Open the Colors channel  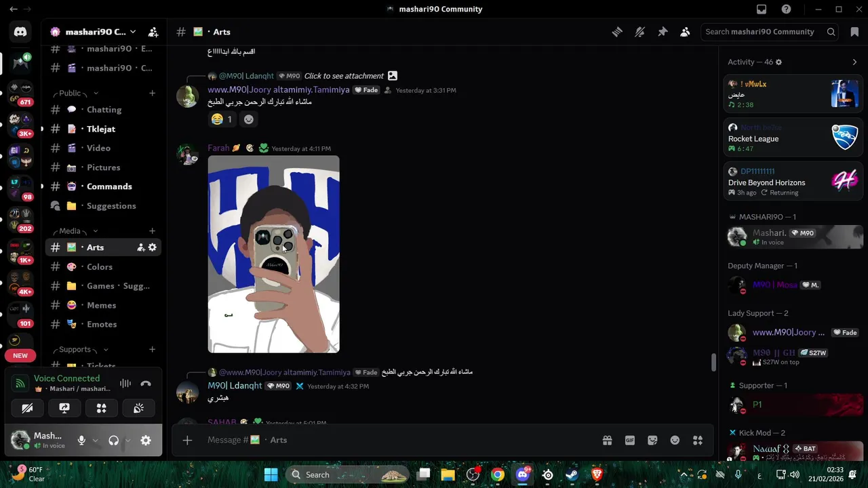(x=104, y=267)
